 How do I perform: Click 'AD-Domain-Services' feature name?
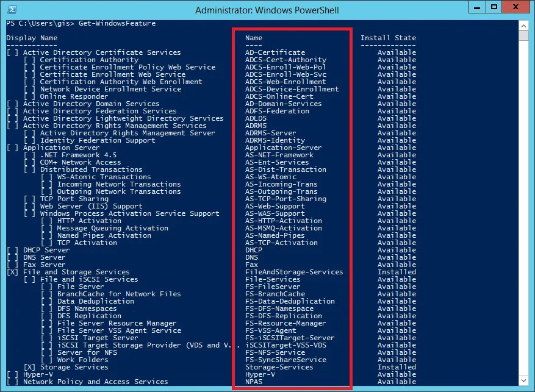pos(283,104)
